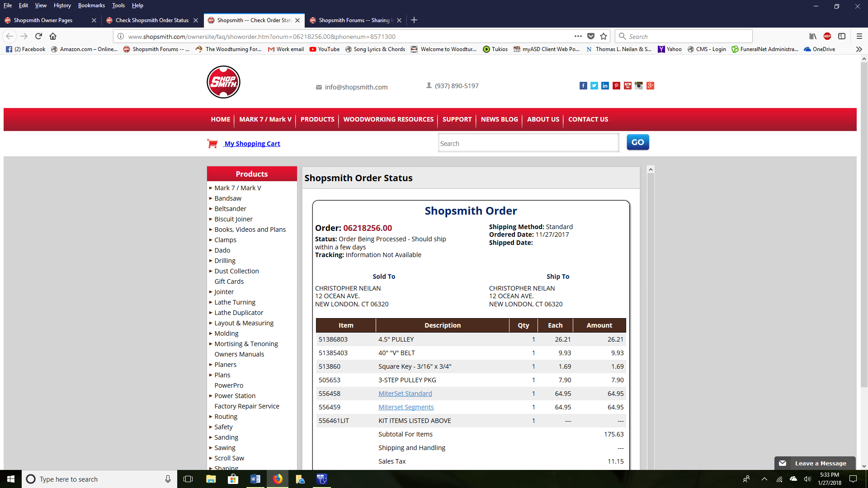
Task: Open Shopsmith's YouTube channel icon
Action: click(x=627, y=86)
